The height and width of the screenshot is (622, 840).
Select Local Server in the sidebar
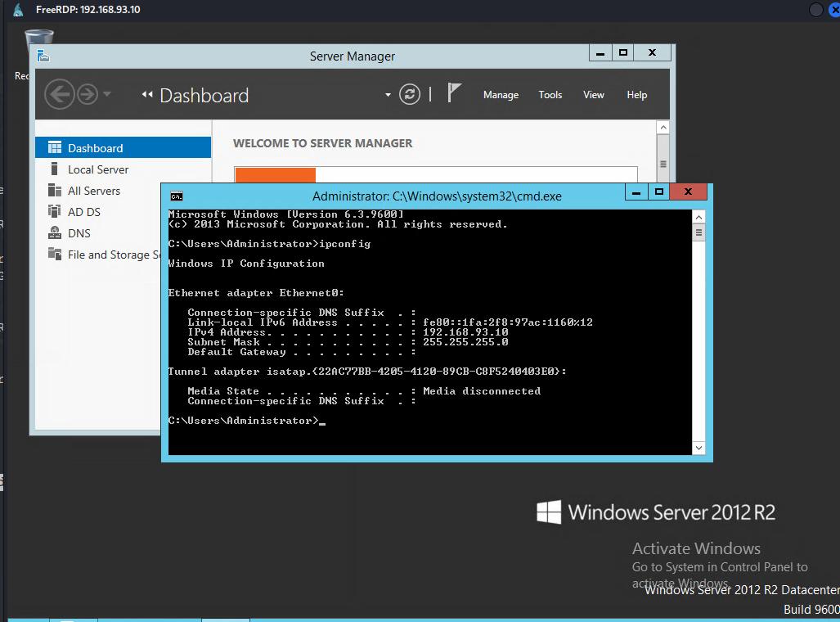[124, 169]
